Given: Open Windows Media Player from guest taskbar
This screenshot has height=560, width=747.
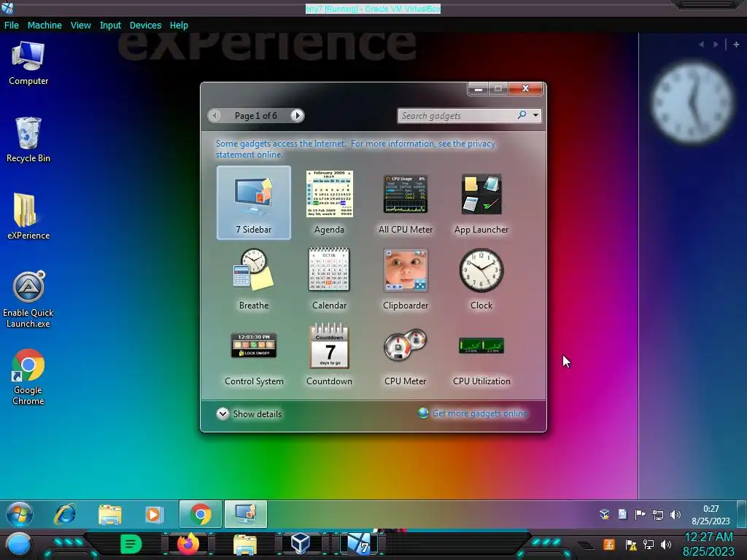Looking at the screenshot, I should coord(154,515).
